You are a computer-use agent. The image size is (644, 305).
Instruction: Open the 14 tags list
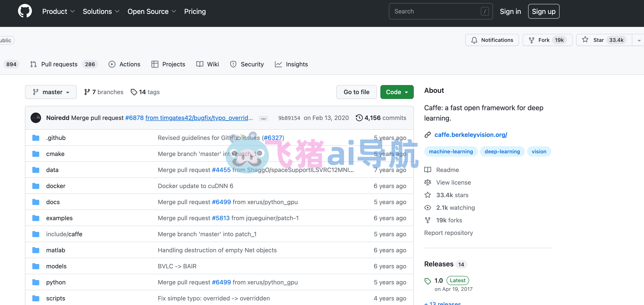point(145,92)
